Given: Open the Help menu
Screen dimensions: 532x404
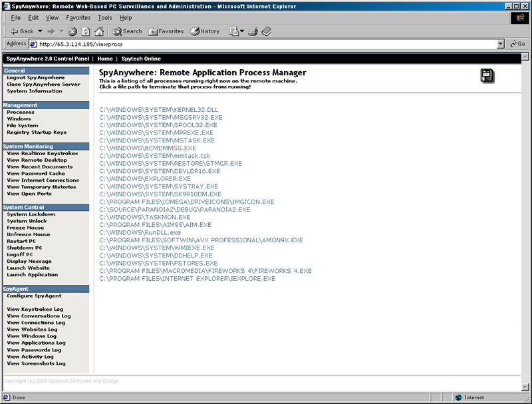Looking at the screenshot, I should (x=126, y=18).
